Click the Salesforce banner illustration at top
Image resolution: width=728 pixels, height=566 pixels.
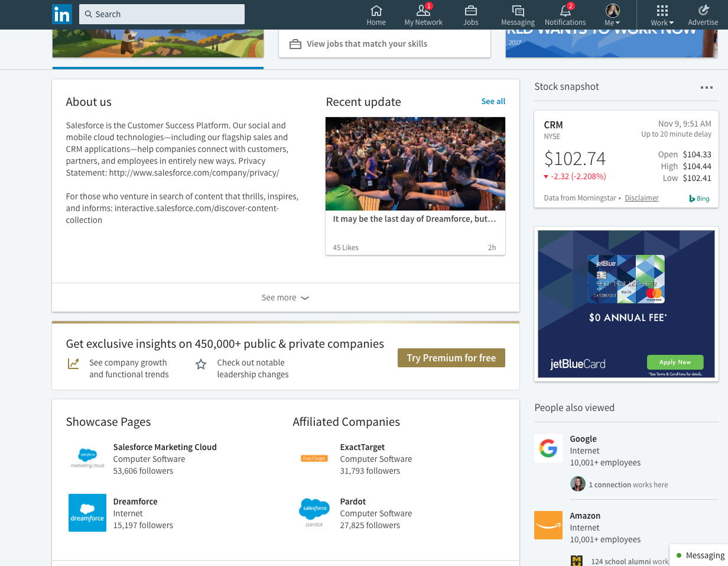click(158, 43)
